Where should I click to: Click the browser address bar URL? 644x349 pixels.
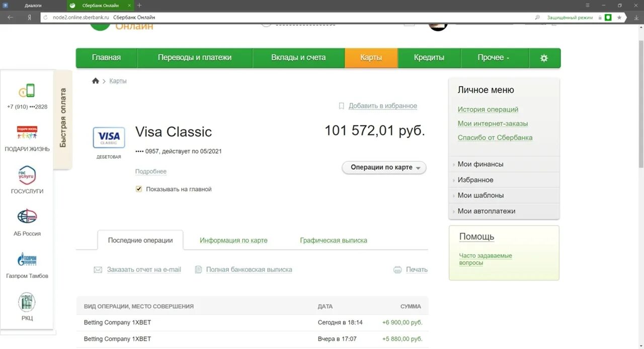pyautogui.click(x=81, y=17)
